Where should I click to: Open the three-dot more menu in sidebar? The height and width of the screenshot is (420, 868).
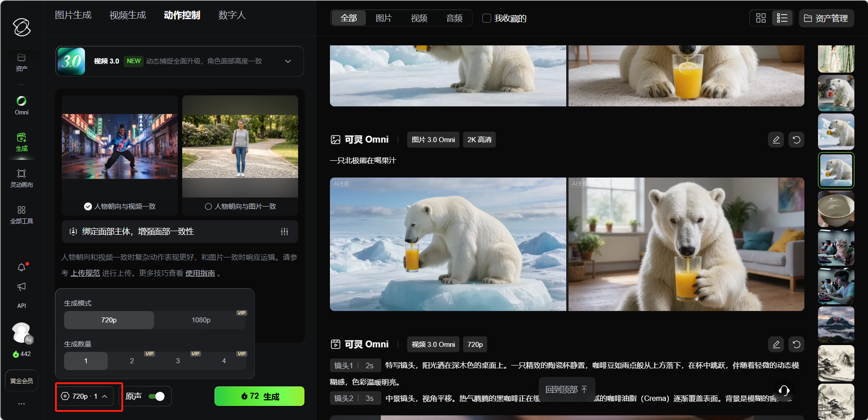(21, 404)
